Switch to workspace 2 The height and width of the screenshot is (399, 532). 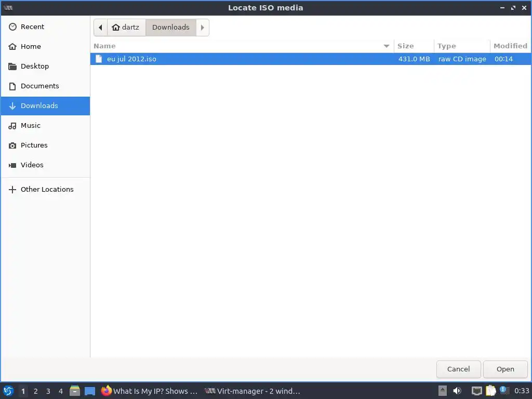[36, 391]
